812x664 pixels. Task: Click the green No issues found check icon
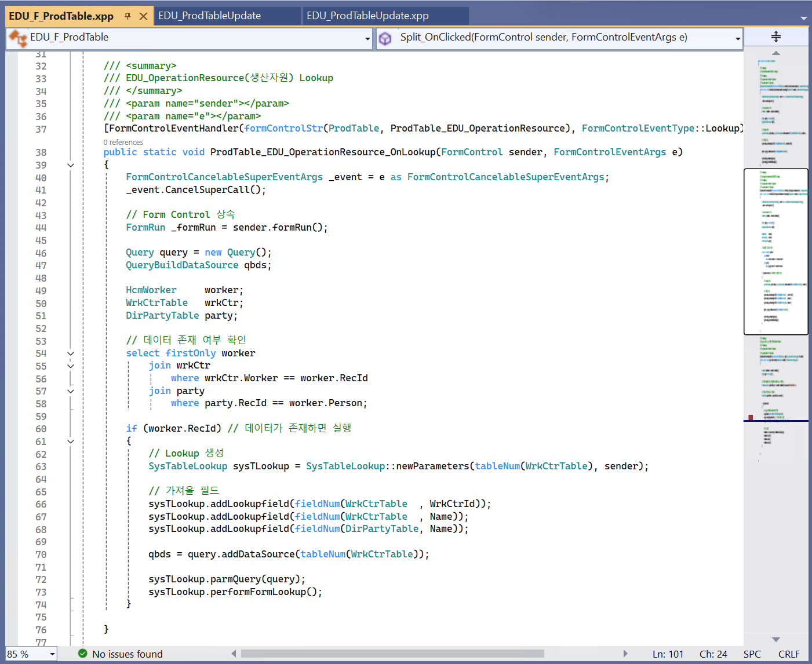[x=82, y=654]
